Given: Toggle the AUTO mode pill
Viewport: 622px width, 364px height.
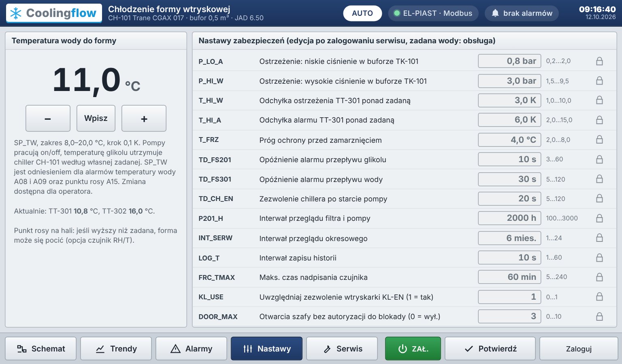Looking at the screenshot, I should pyautogui.click(x=362, y=13).
